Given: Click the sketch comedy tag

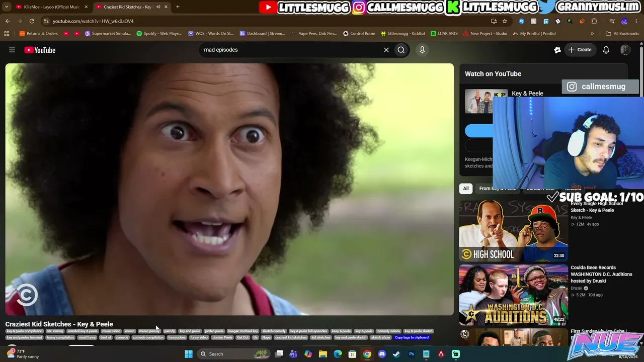Looking at the screenshot, I should [274, 331].
